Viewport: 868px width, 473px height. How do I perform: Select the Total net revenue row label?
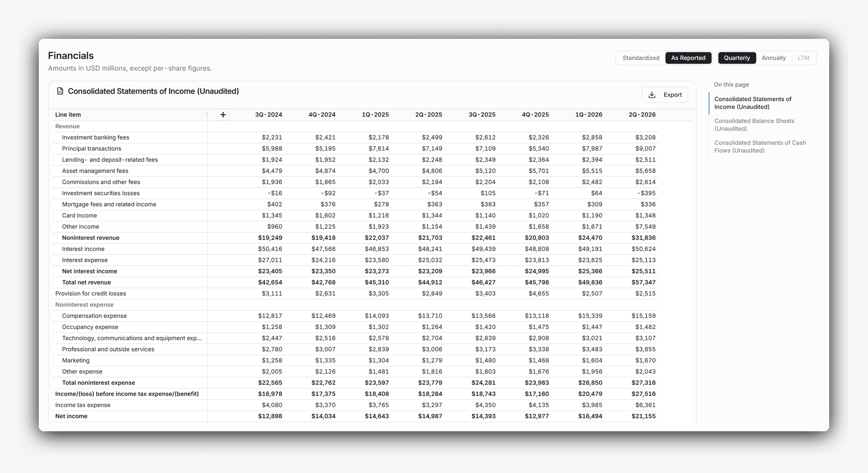(86, 282)
